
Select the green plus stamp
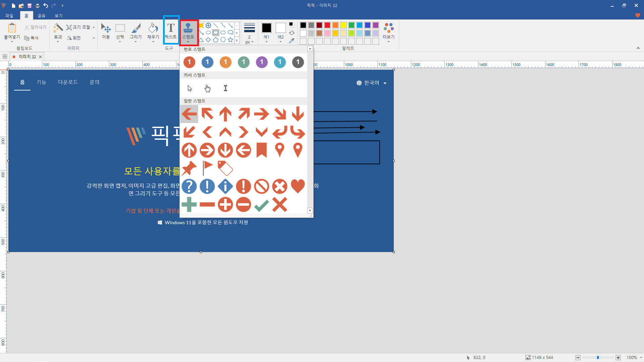[189, 204]
